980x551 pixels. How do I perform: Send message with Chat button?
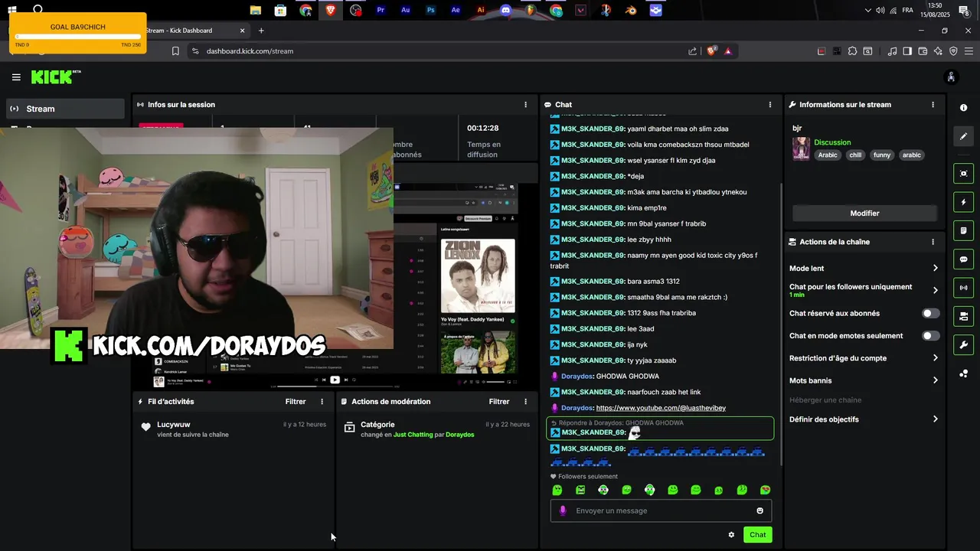(x=757, y=535)
